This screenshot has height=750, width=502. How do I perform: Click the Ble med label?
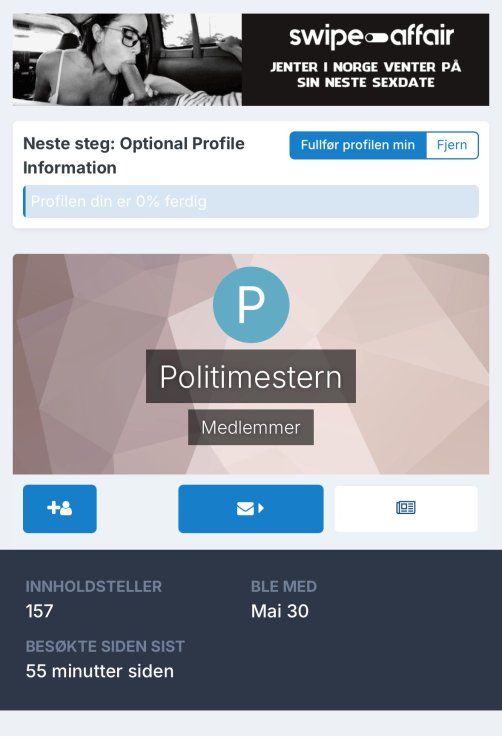tap(284, 586)
